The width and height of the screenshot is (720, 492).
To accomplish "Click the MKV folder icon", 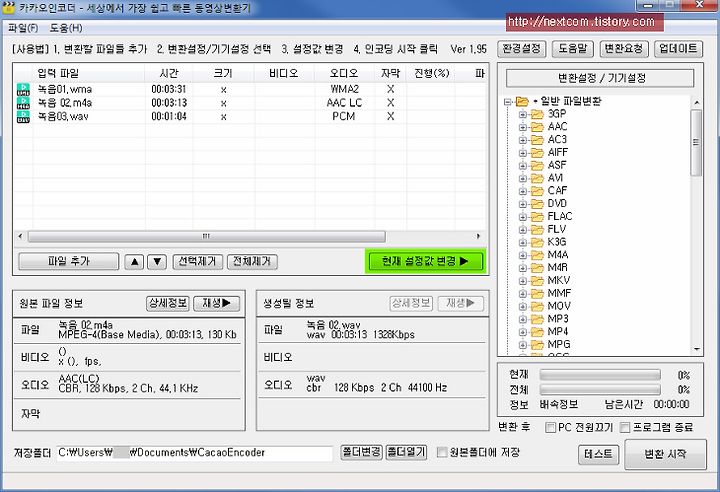I will pos(537,281).
